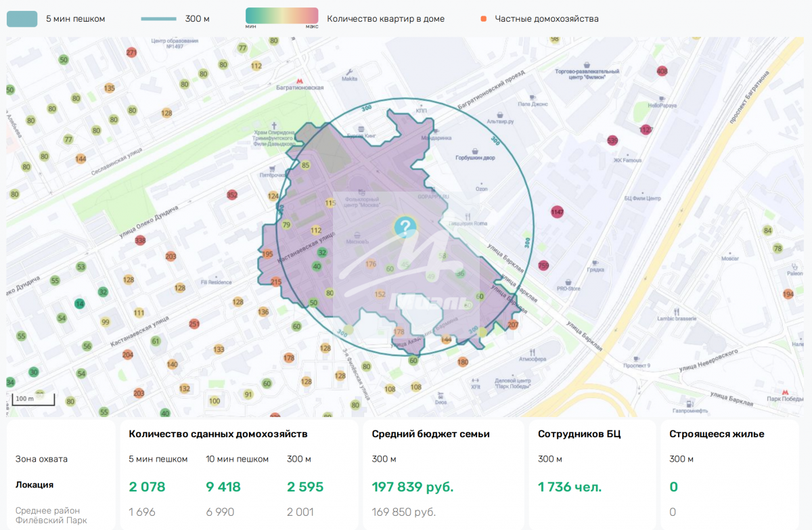This screenshot has height=530, width=812.
Task: Toggle the 300 м radius legend line
Action: point(158,19)
